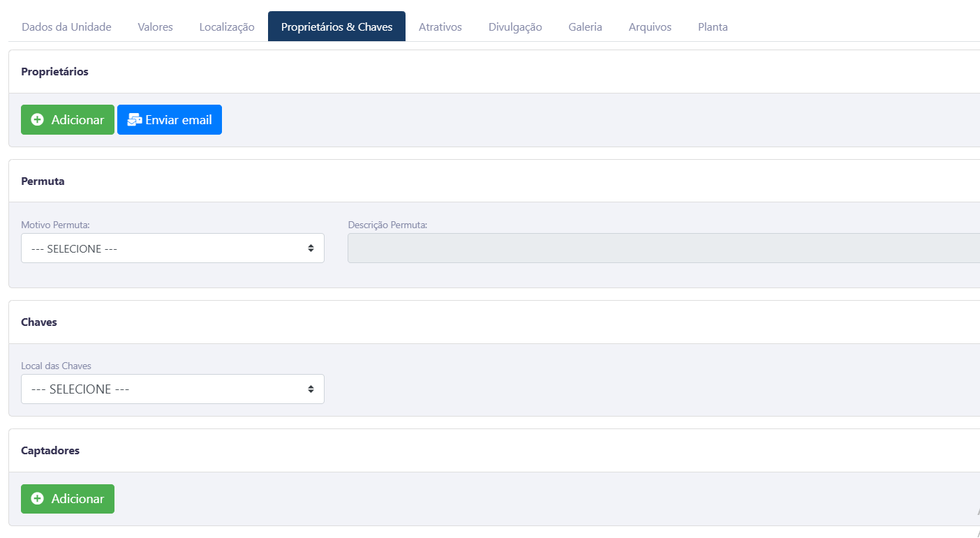The image size is (980, 538).
Task: Open the Motivo Permuta dropdown
Action: [x=172, y=248]
